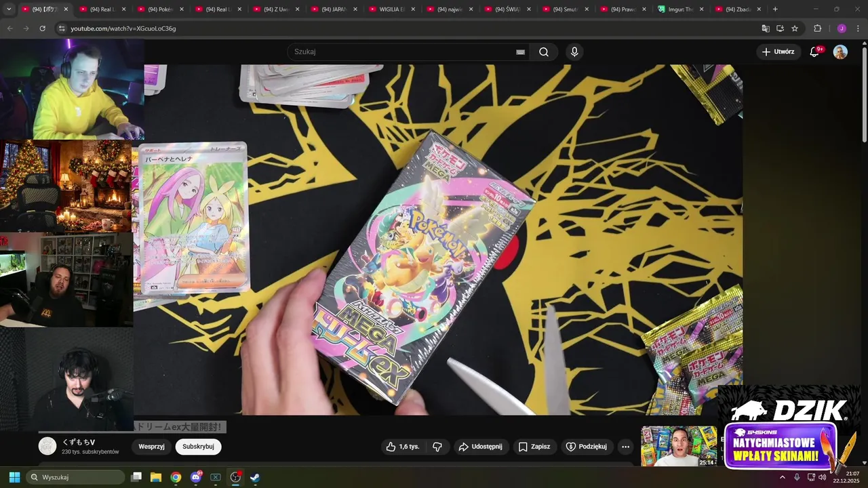This screenshot has height=488, width=868.
Task: Switch to the 'WIGILIA' tab
Action: pyautogui.click(x=391, y=9)
